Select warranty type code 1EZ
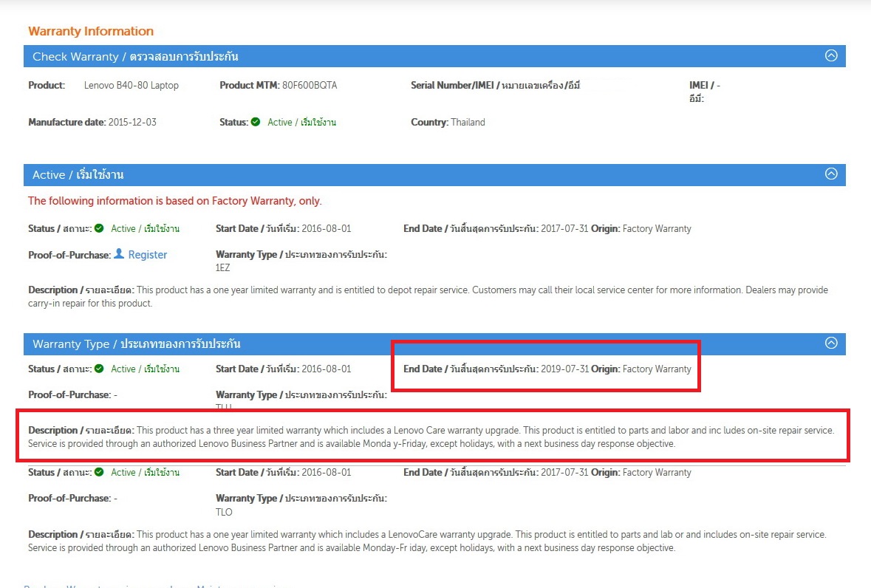The image size is (871, 588). click(x=223, y=267)
